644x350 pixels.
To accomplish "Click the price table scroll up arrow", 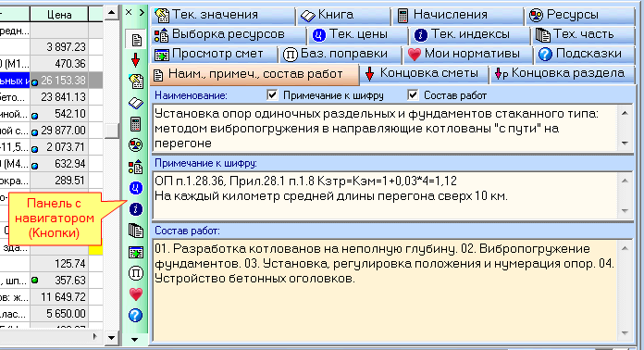I will 111,12.
